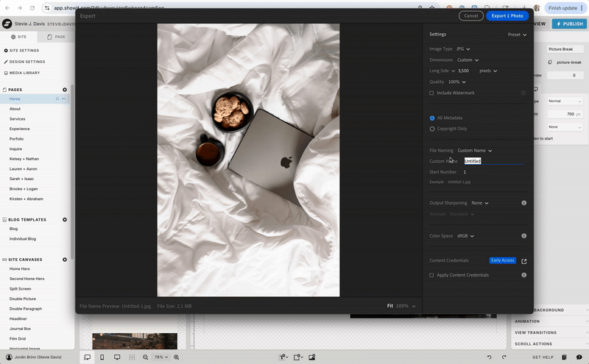
Task: Check Apply Content Credentials
Action: click(431, 275)
